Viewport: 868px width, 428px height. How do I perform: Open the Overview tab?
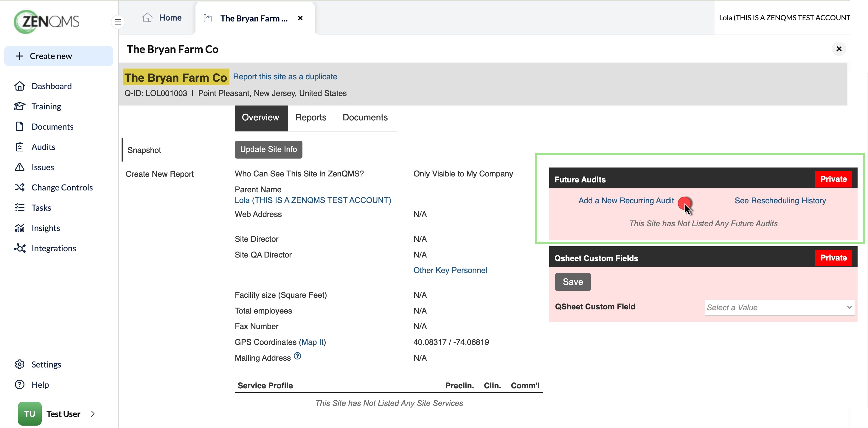coord(261,118)
